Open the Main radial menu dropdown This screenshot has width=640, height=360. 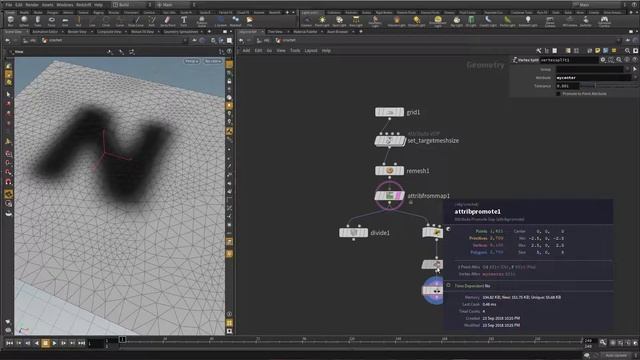coord(176,4)
